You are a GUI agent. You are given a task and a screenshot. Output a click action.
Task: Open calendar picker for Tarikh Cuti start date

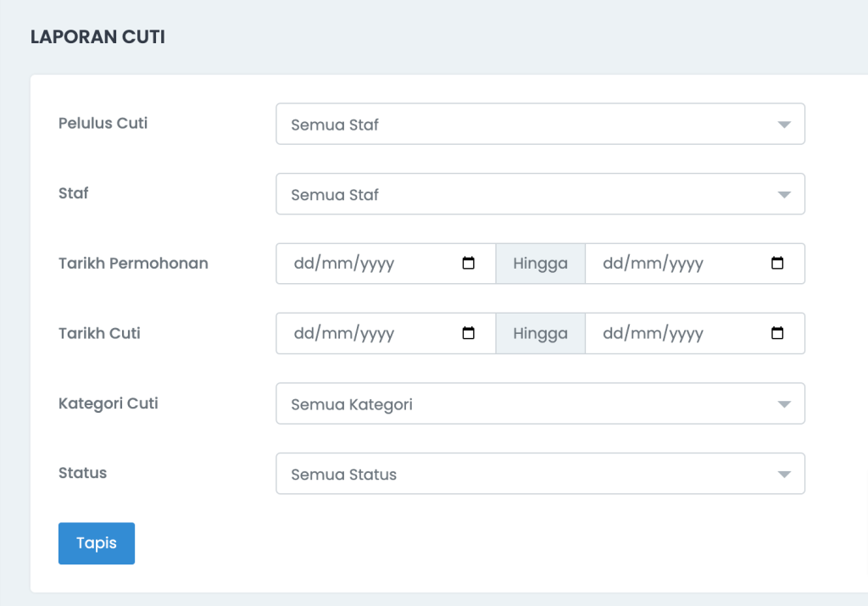tap(469, 333)
